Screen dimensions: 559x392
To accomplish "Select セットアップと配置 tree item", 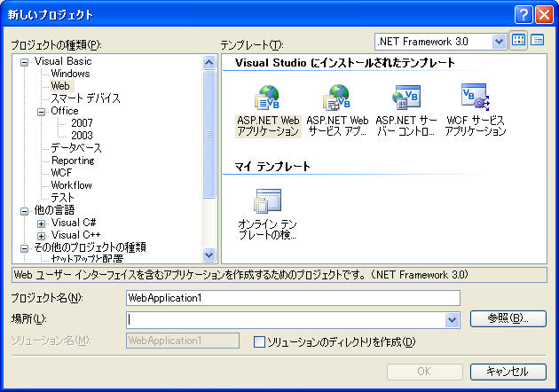I will point(87,258).
